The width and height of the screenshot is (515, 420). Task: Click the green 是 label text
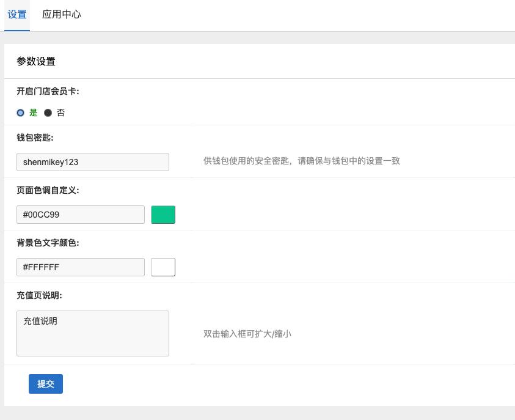pyautogui.click(x=33, y=112)
